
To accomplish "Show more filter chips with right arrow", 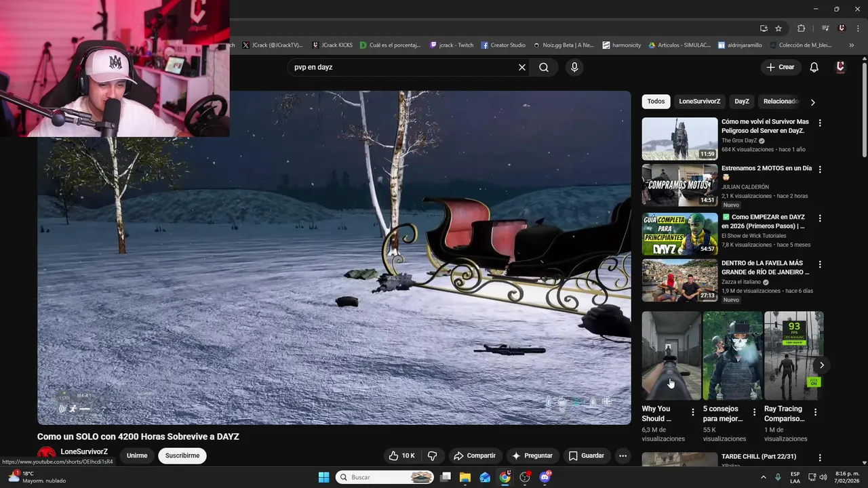I will tap(812, 102).
